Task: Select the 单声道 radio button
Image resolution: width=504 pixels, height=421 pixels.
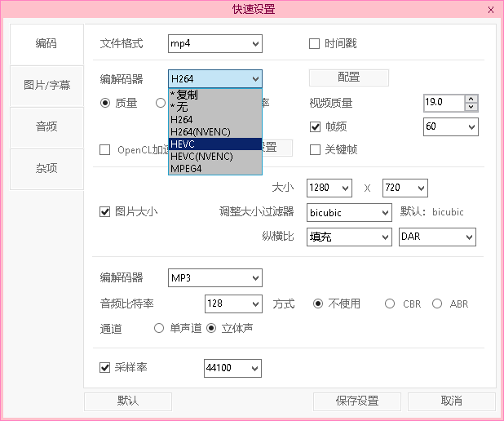Action: click(159, 328)
